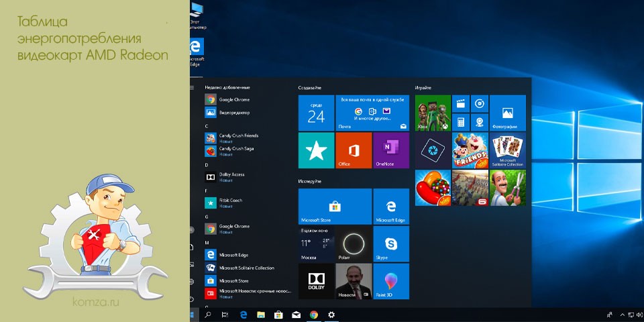This screenshot has height=322, width=644.
Task: Select the Этот компьютер desktop icon
Action: point(197,15)
